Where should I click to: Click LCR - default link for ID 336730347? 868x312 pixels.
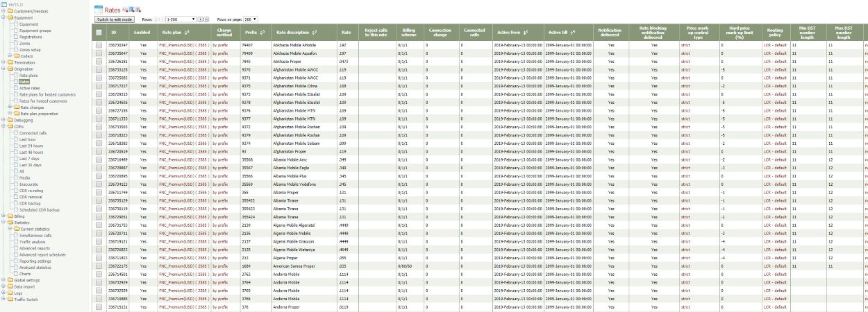[x=774, y=44]
